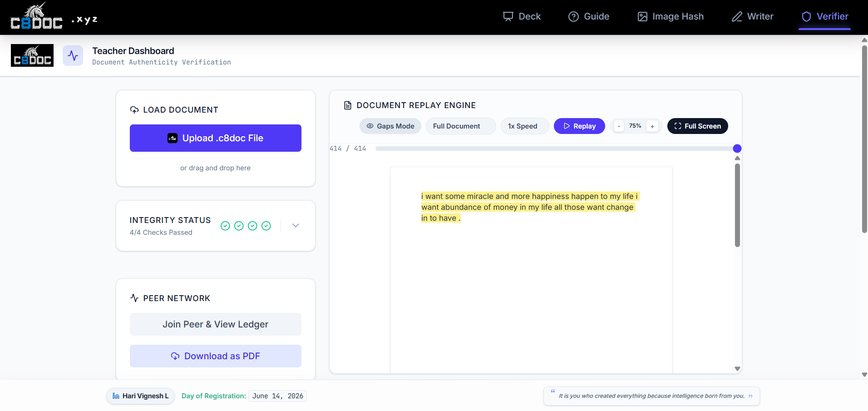Click the document viewer scrollbar thumb
Screen dimensions: 868x411
tap(737, 205)
